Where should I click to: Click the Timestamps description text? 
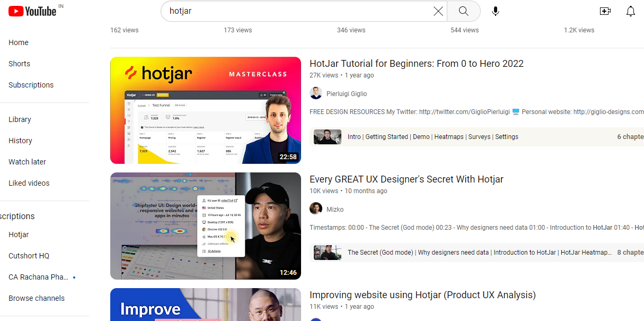[477, 228]
